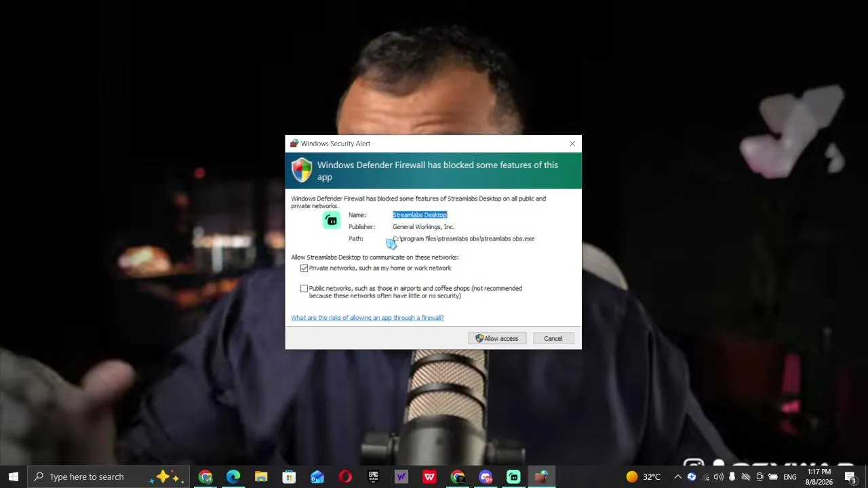Uncheck the Private networks checkbox
This screenshot has height=488, width=868.
tap(304, 268)
